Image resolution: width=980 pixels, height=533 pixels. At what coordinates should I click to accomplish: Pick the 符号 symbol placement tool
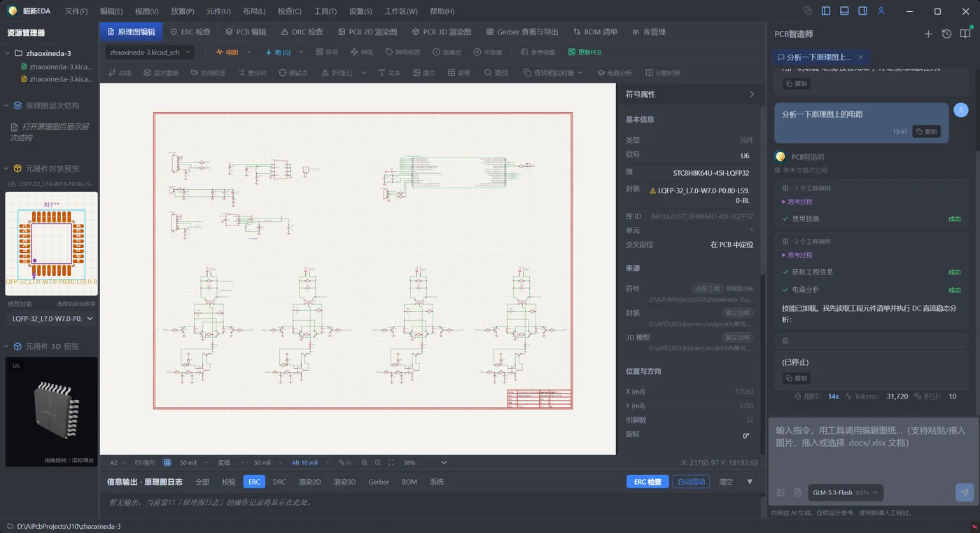[327, 52]
